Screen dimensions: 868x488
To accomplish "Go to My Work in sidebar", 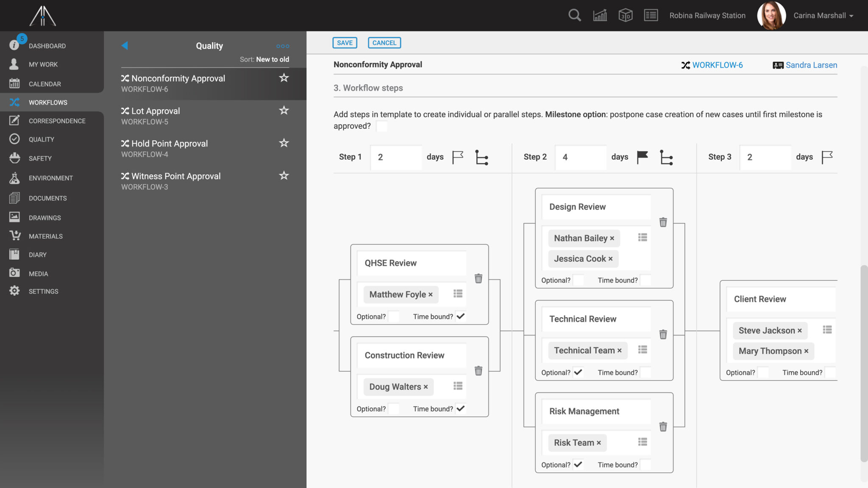I will pos(43,64).
